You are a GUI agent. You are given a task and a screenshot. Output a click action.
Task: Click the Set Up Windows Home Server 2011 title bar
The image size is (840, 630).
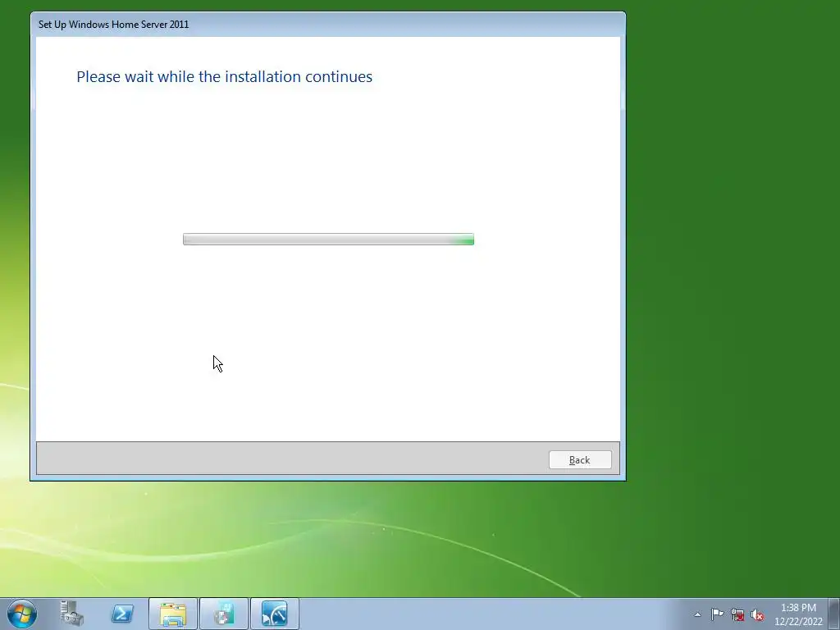click(x=328, y=24)
